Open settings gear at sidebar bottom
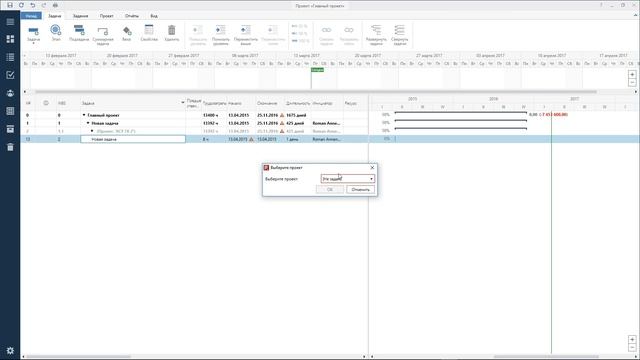The height and width of the screenshot is (360, 640). pyautogui.click(x=10, y=351)
